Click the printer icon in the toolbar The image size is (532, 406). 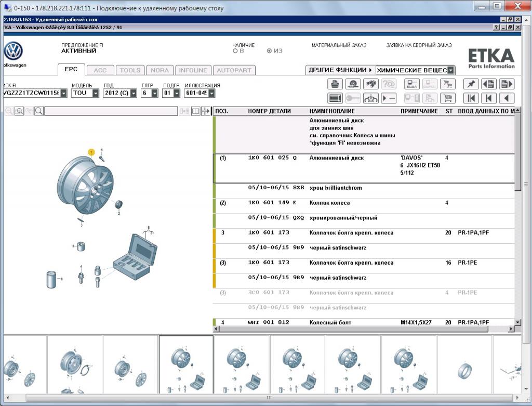click(x=335, y=84)
